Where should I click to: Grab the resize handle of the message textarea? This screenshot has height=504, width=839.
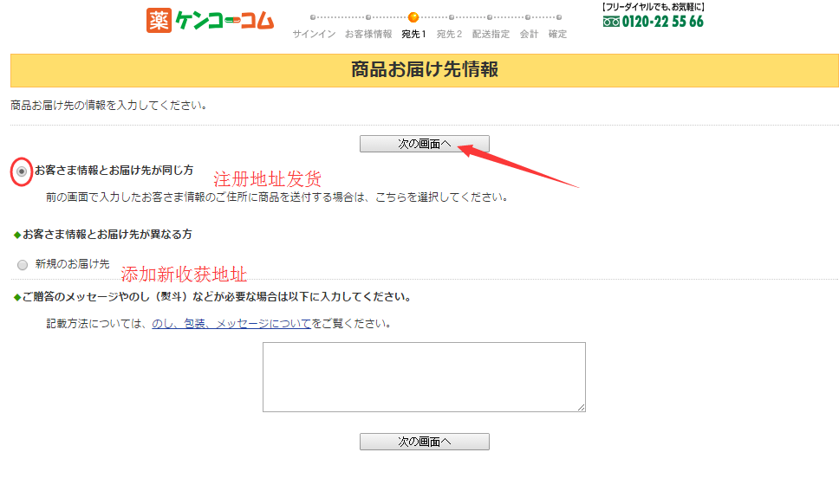[581, 407]
